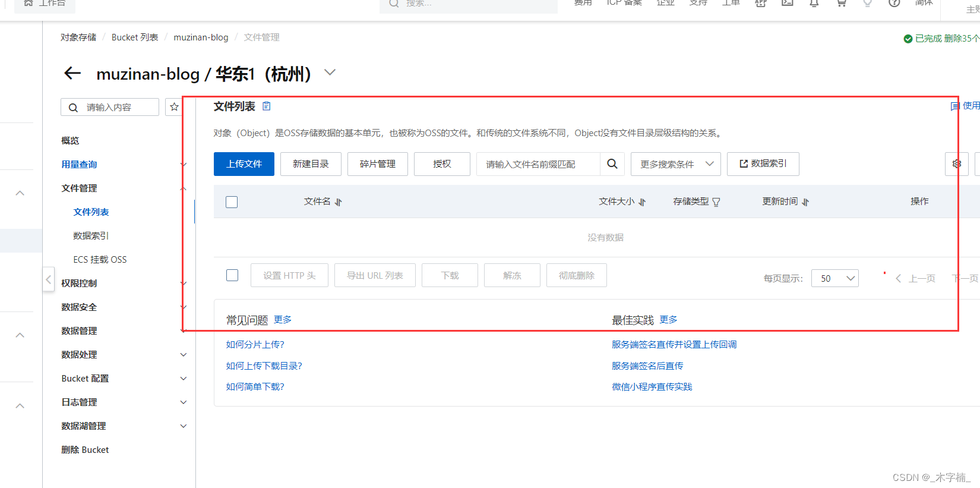The image size is (980, 488).
Task: Open 更多 link next to 常见问题
Action: 283,320
